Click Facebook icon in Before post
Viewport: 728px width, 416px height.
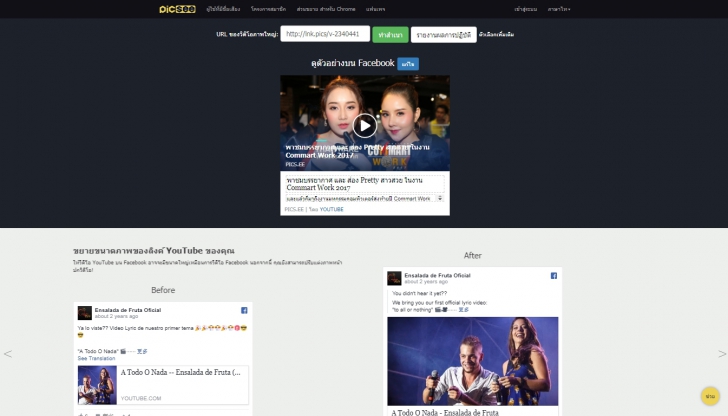[x=244, y=310]
